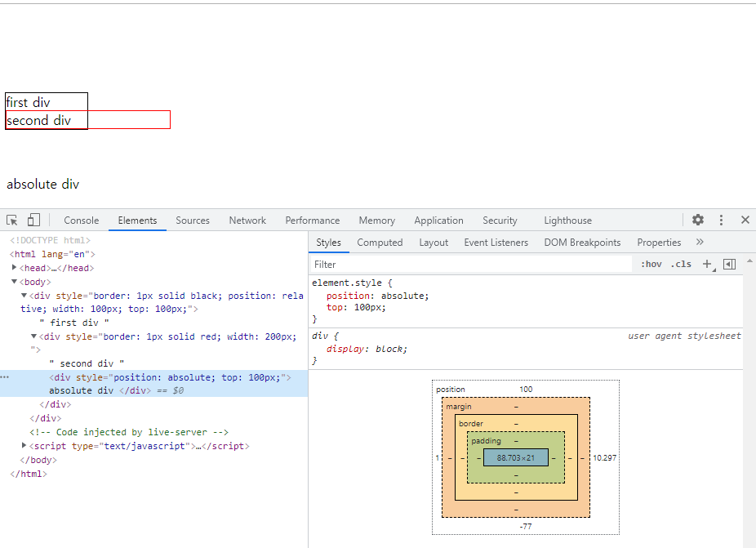Image resolution: width=756 pixels, height=548 pixels.
Task: Select the "second div" text on page
Action: point(38,120)
